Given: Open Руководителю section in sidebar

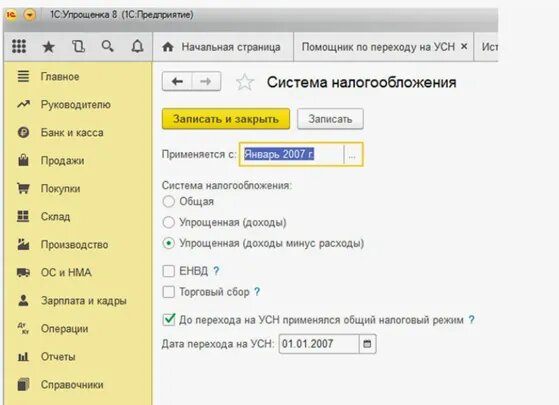Looking at the screenshot, I should (x=78, y=105).
